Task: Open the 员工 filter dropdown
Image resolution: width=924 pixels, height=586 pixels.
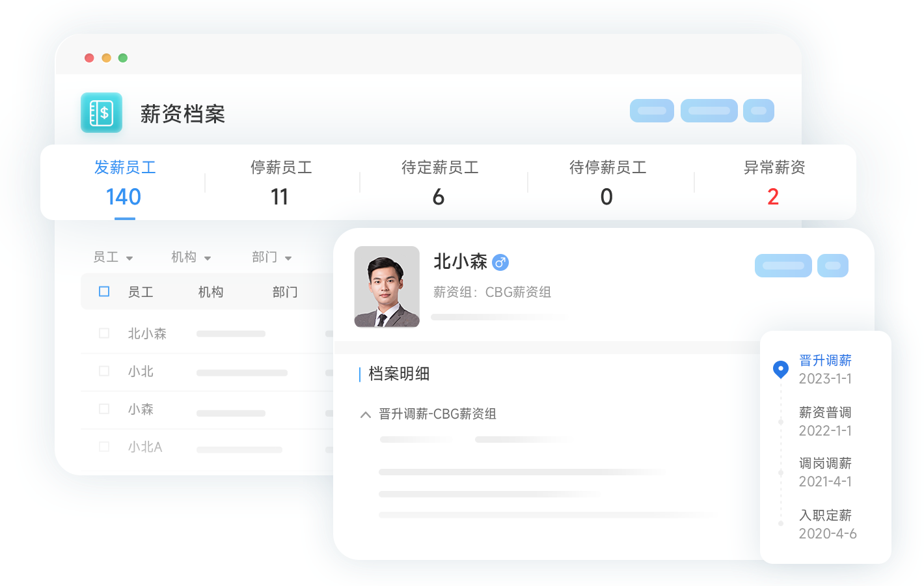Action: click(113, 257)
